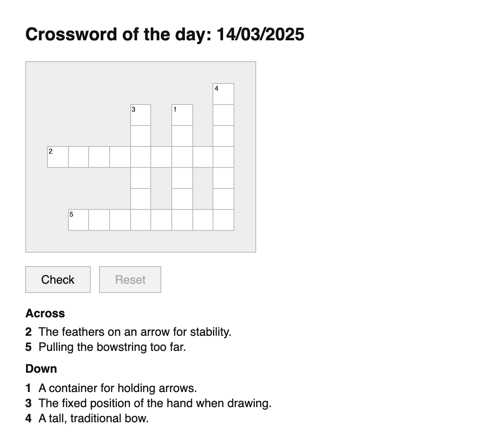504x434 pixels.
Task: Click the second cell of 1 Down
Action: click(x=182, y=135)
